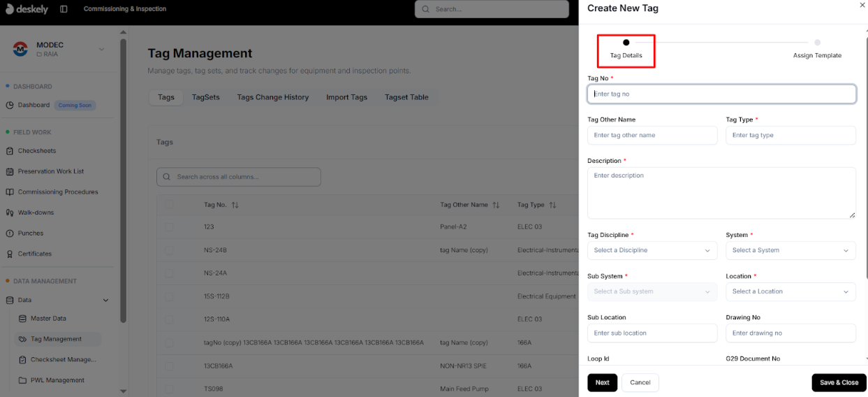Switch to the Tags Change History tab
868x397 pixels.
coord(272,97)
